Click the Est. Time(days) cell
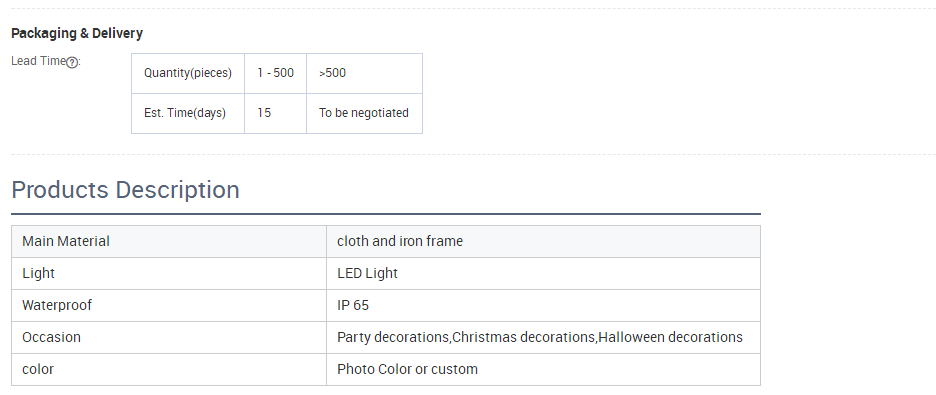936x395 pixels. click(188, 113)
